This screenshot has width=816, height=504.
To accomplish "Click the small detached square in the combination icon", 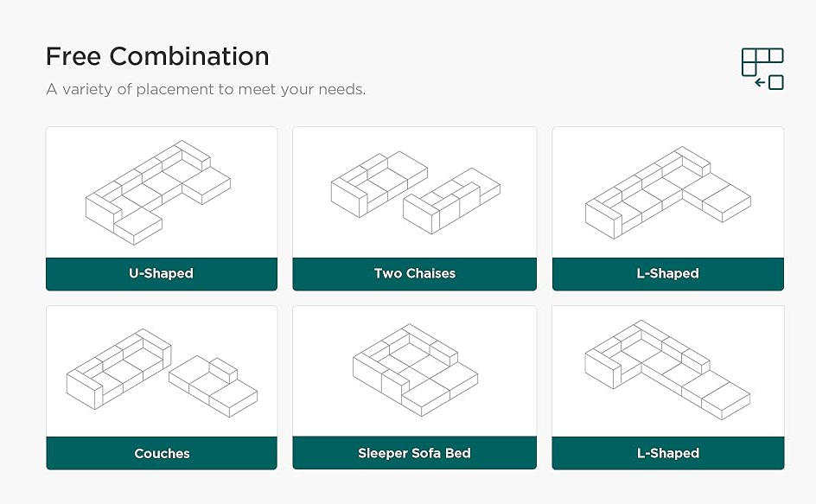I will 775,83.
